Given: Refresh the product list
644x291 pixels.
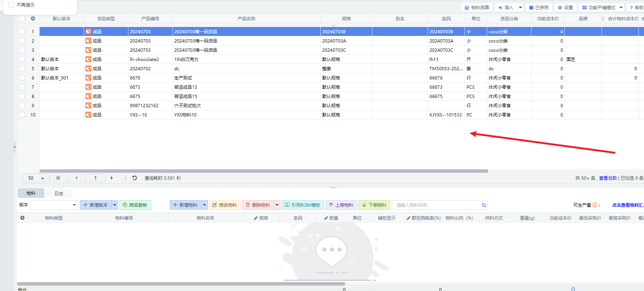Looking at the screenshot, I should coord(135,178).
